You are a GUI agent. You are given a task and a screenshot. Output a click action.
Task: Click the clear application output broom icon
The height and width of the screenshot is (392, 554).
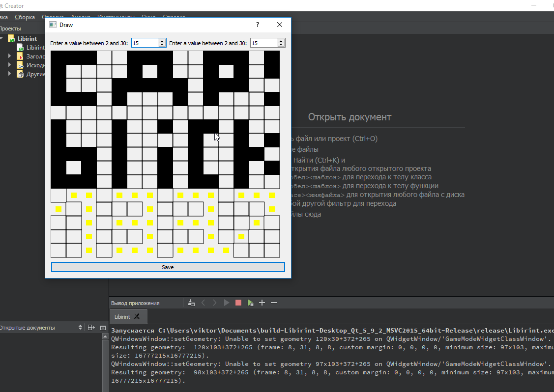[191, 303]
